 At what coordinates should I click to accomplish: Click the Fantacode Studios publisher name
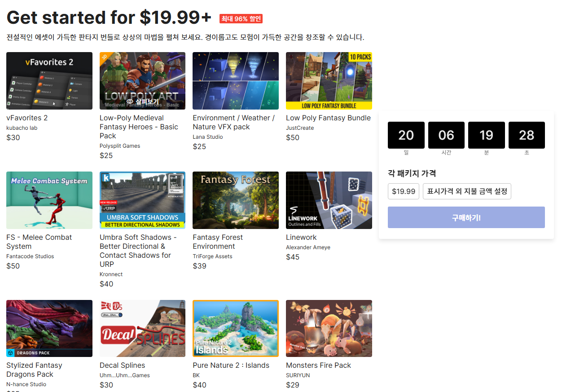(30, 256)
